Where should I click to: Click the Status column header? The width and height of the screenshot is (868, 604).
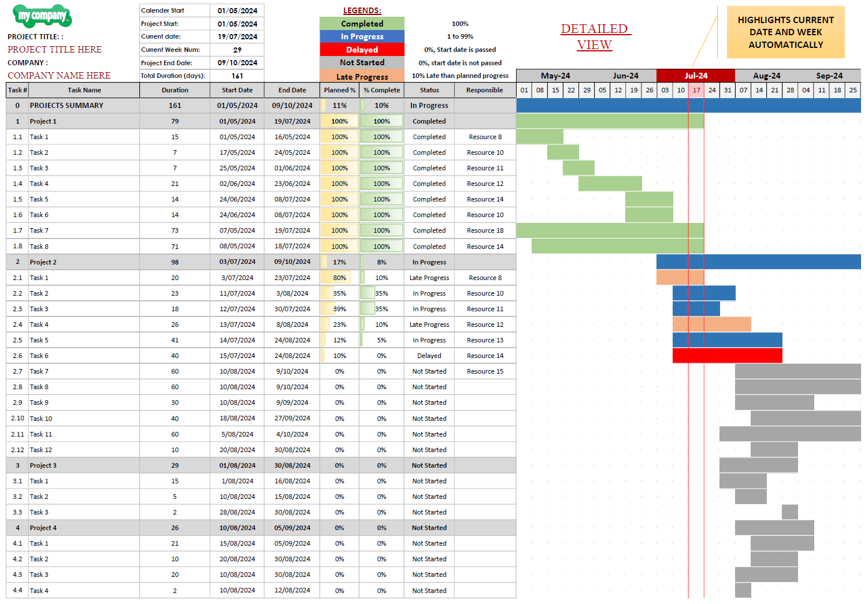[429, 90]
